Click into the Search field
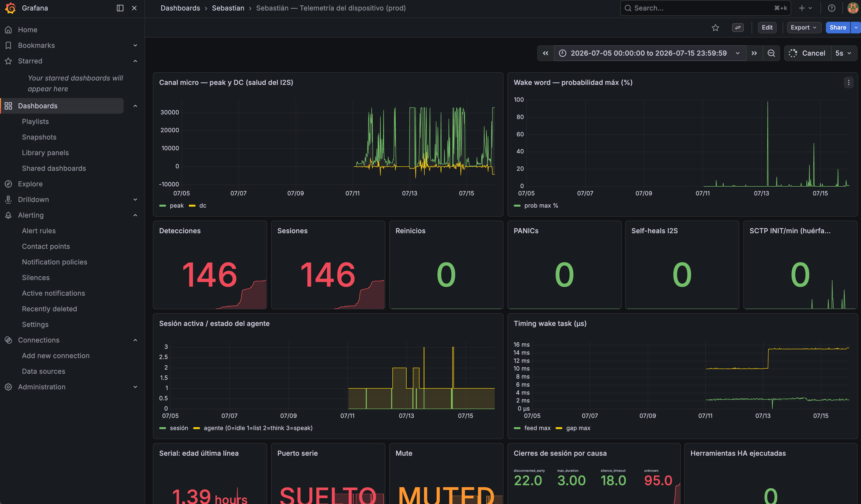Image resolution: width=861 pixels, height=504 pixels. tap(705, 8)
